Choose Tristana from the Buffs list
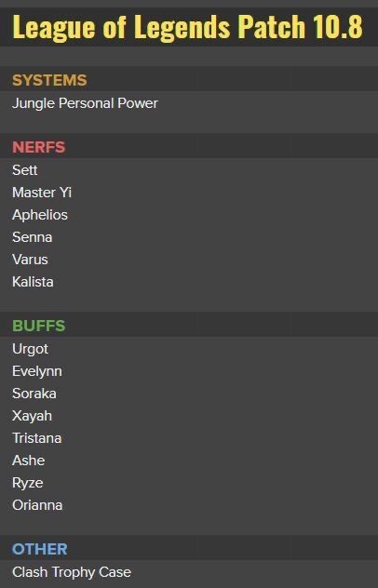The image size is (378, 588). (x=37, y=438)
